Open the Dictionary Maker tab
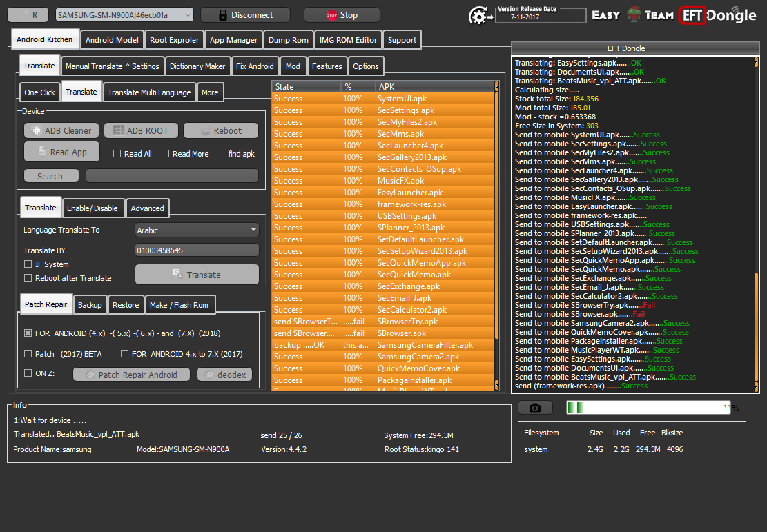Screen dimensions: 767x532 (197, 66)
